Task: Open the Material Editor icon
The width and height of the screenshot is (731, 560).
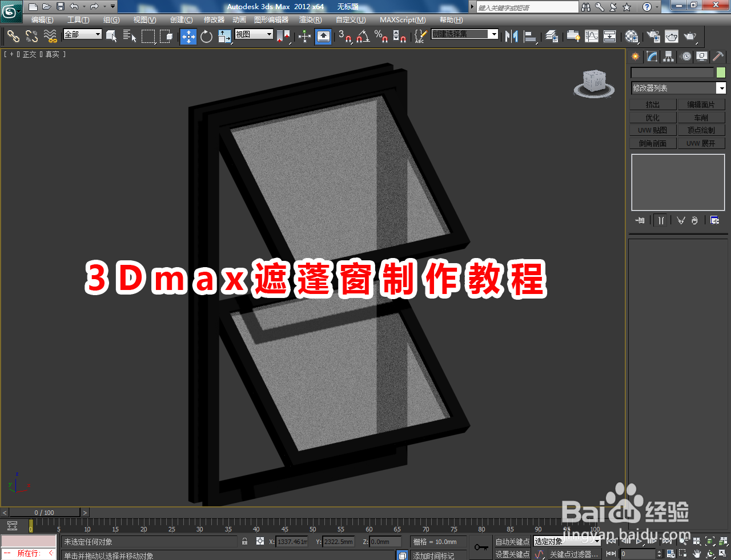Action: coord(631,36)
